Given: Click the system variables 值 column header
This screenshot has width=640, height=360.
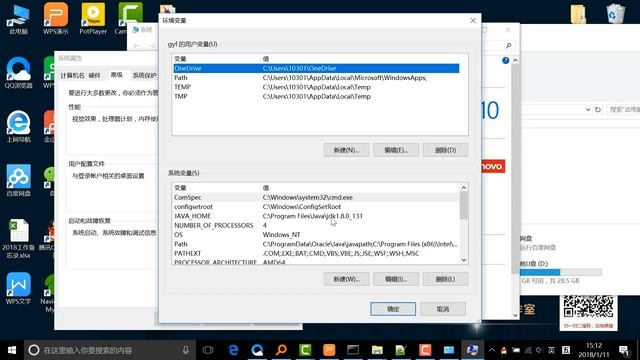Looking at the screenshot, I should click(266, 188).
